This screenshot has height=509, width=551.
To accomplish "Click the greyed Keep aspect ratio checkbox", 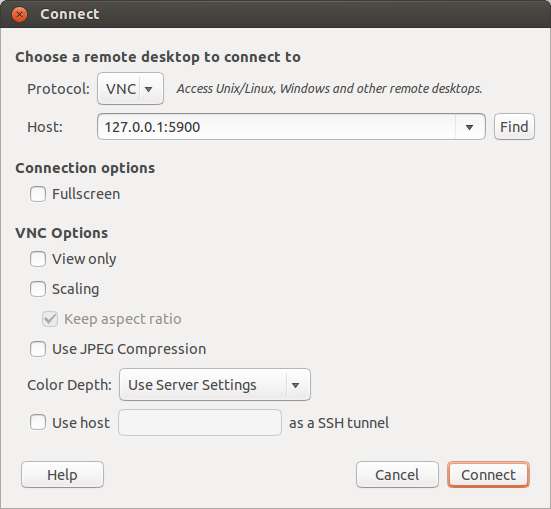I will [50, 319].
